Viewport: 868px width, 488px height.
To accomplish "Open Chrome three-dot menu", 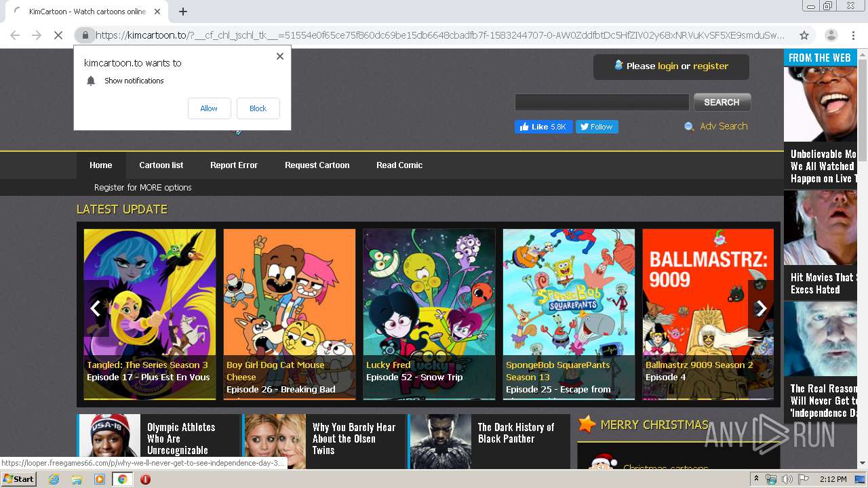I will 854,35.
